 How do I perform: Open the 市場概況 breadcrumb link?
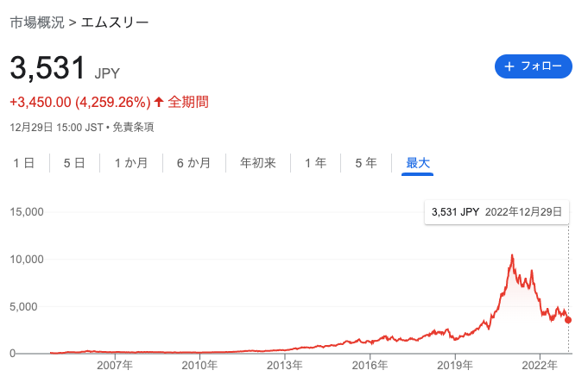pyautogui.click(x=37, y=22)
